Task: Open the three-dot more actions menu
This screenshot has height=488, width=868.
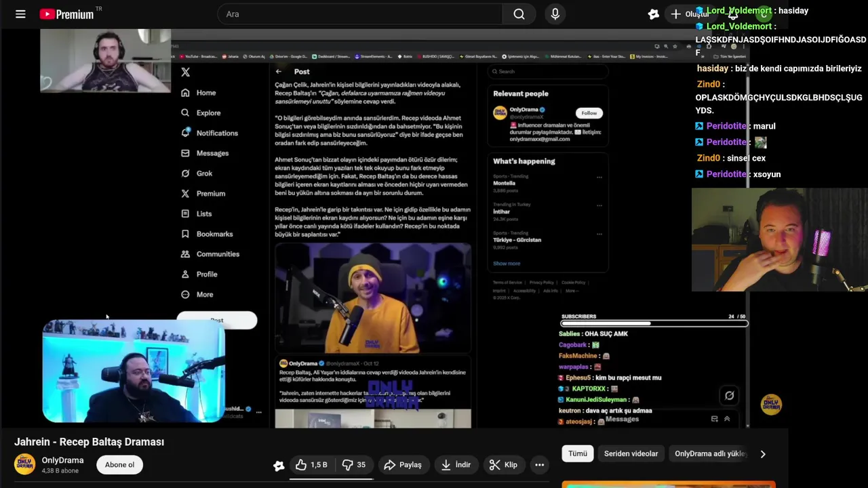Action: pos(540,465)
